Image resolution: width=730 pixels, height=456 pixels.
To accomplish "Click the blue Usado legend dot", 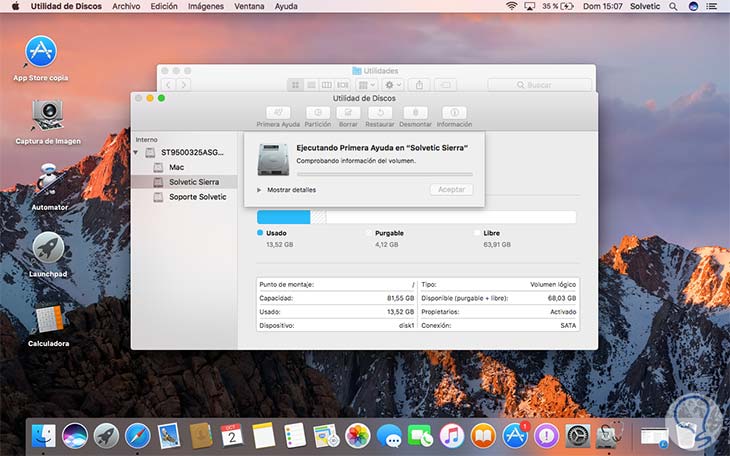I will [260, 232].
